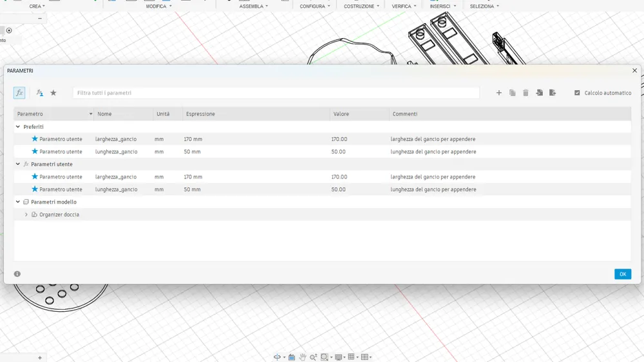Viewport: 644px width, 362px height.
Task: Click the export parameters icon
Action: [553, 93]
